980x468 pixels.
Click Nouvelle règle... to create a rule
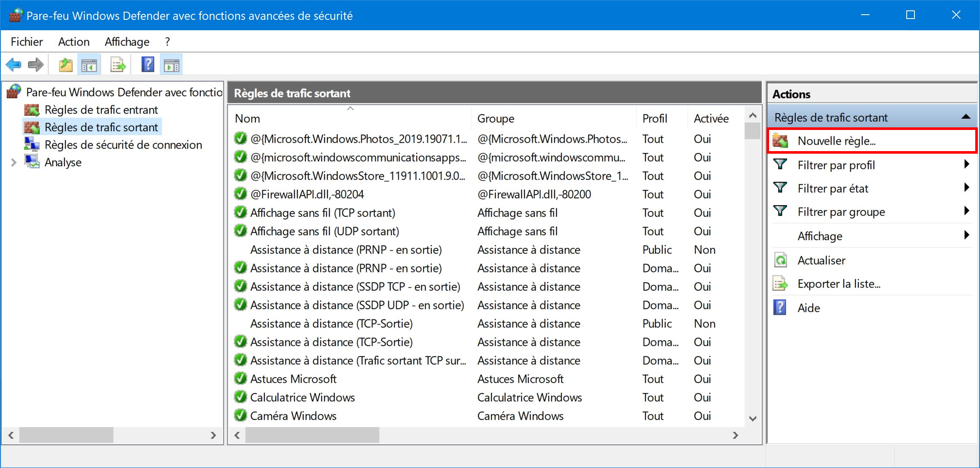[872, 141]
